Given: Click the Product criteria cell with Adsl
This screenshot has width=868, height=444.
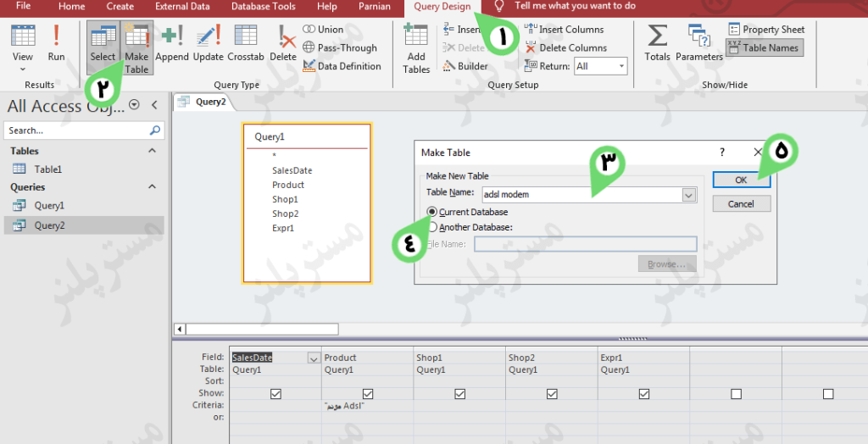Looking at the screenshot, I should [367, 406].
